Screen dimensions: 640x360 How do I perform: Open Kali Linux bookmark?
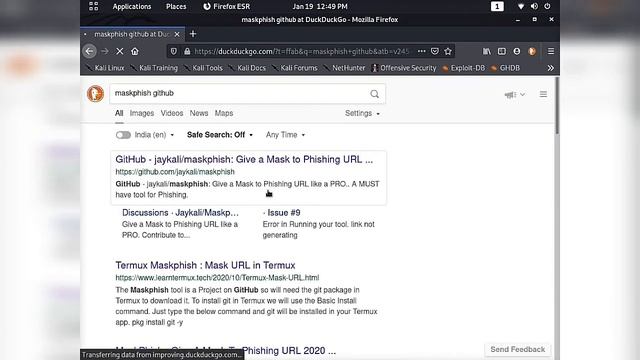105,68
